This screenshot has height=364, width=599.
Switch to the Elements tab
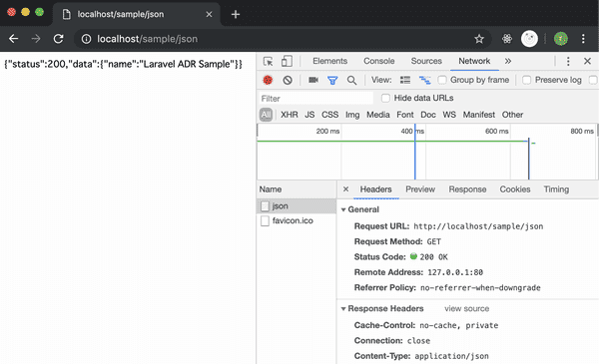329,61
